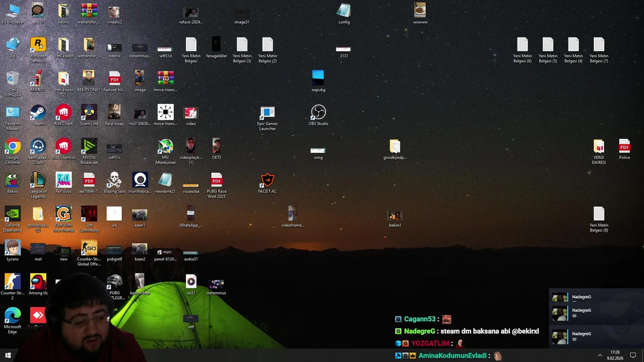Viewport: 644px width, 362px height.
Task: Open the config file icon
Action: point(344,14)
